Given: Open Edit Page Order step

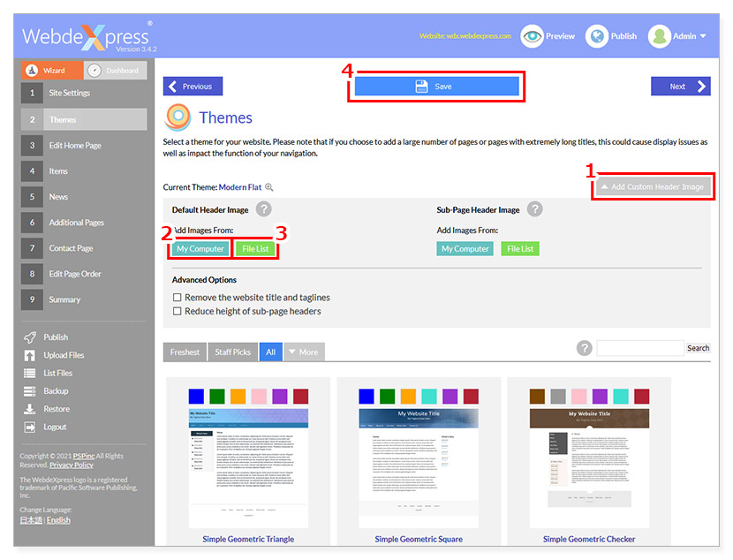Looking at the screenshot, I should pyautogui.click(x=84, y=274).
